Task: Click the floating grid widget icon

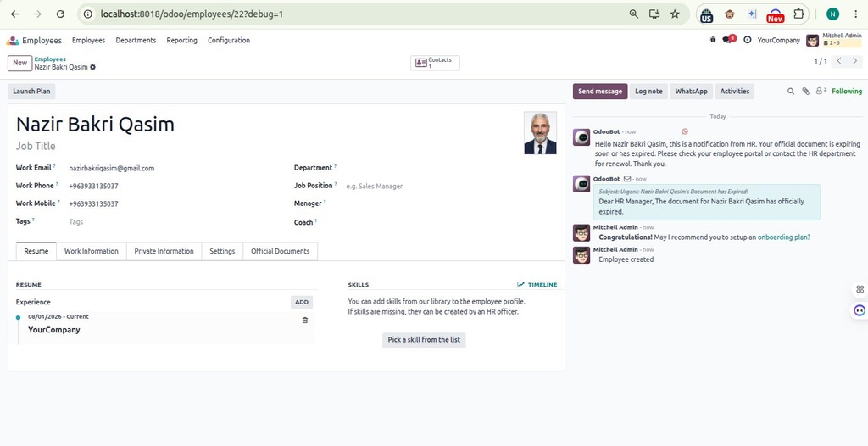Action: coord(860,289)
